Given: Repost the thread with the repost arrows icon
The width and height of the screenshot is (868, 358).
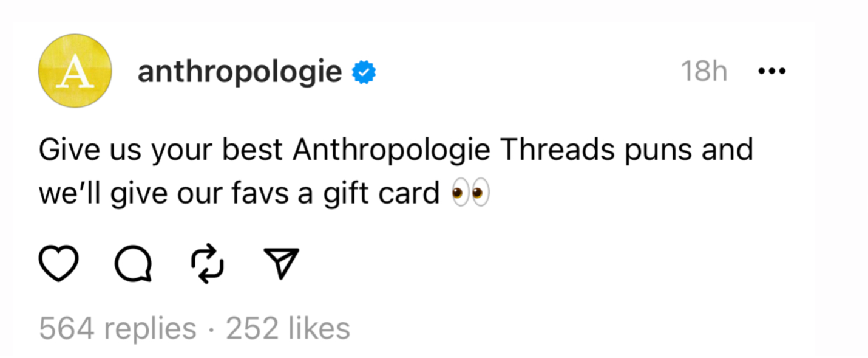Looking at the screenshot, I should click(208, 264).
